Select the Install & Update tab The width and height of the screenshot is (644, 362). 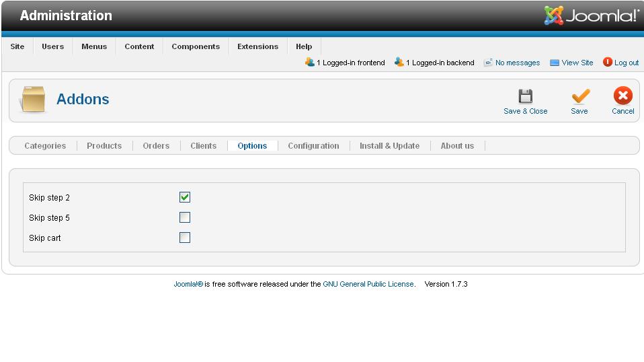389,146
